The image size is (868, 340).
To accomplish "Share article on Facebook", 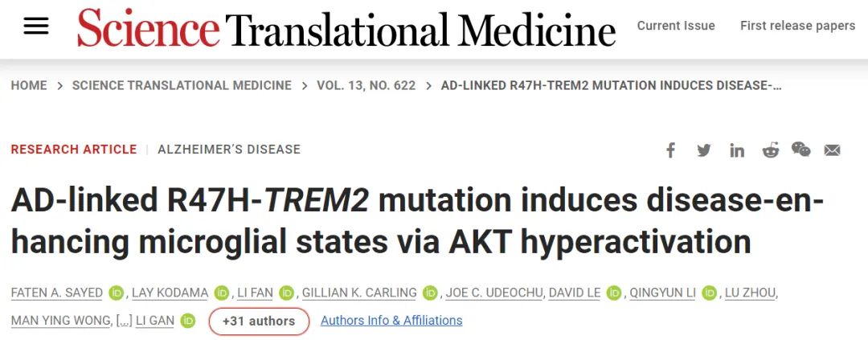I will click(x=670, y=150).
